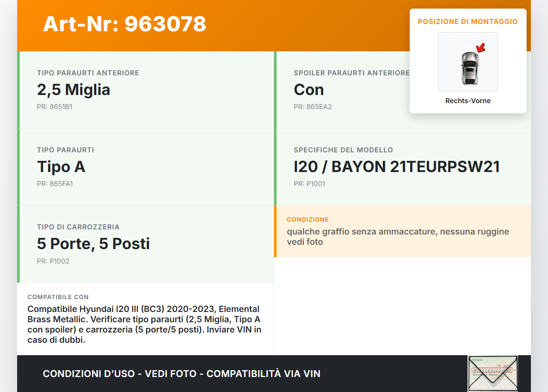This screenshot has width=548, height=392.
Task: Click the orange CONDIZIONE label
Action: point(308,220)
